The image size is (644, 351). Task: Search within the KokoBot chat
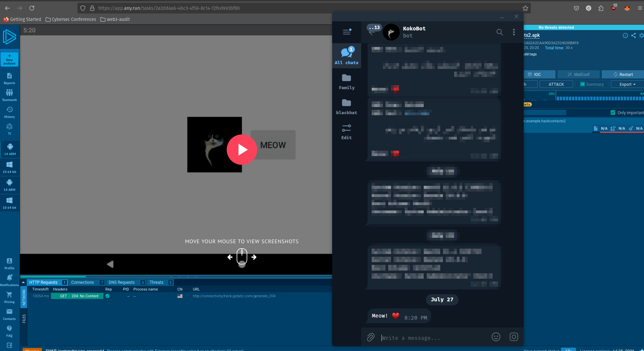click(x=499, y=32)
